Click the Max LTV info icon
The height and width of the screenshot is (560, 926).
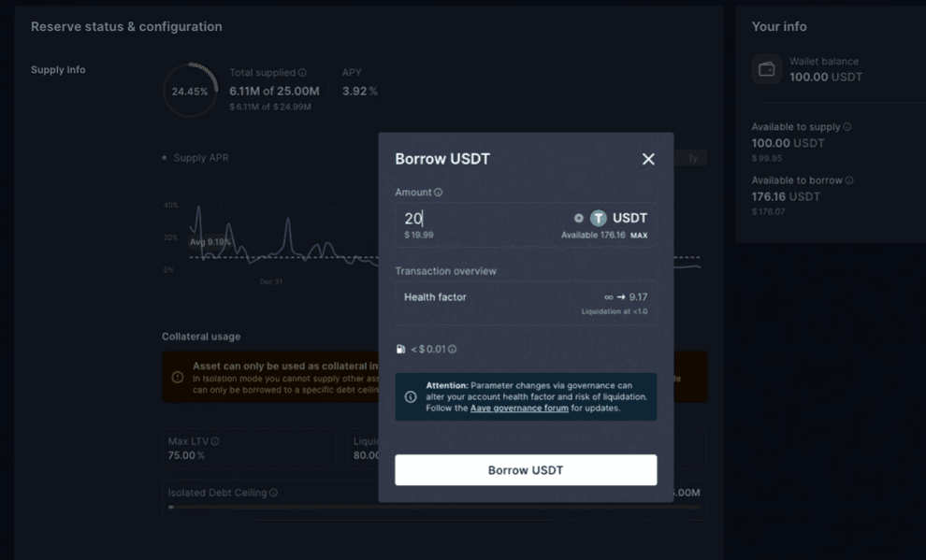point(215,441)
